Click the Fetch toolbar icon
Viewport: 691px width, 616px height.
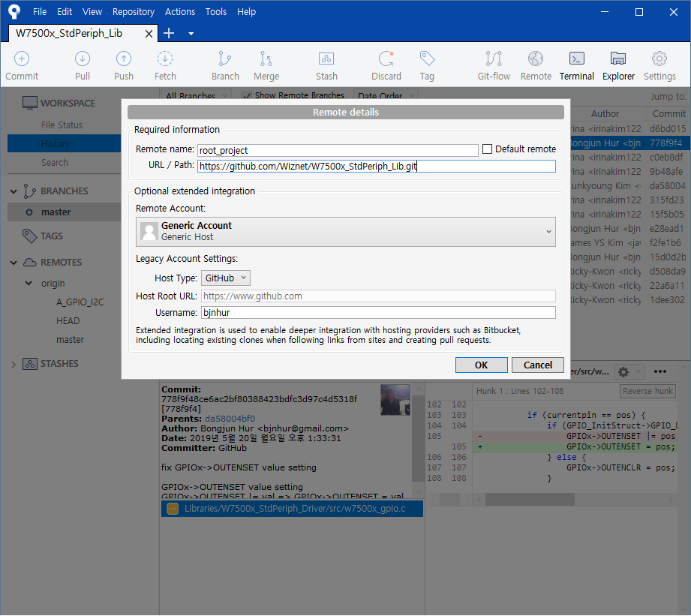pos(165,59)
